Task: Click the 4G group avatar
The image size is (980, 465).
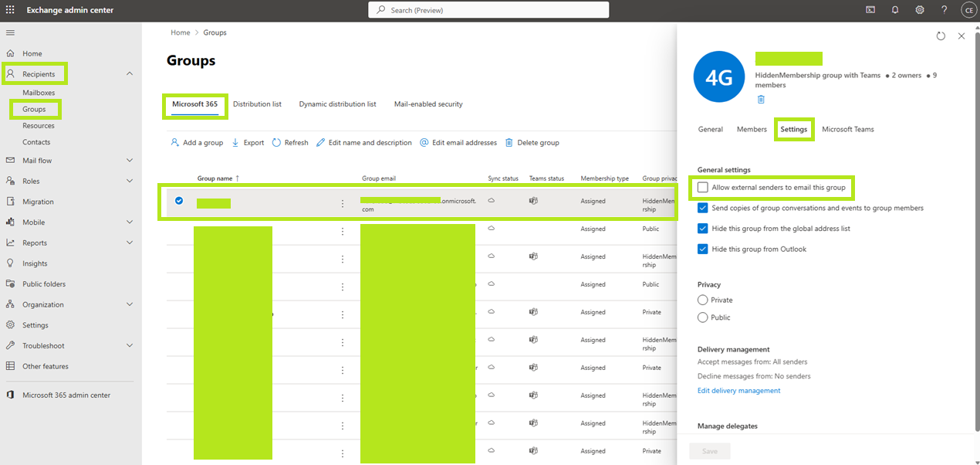Action: point(718,77)
